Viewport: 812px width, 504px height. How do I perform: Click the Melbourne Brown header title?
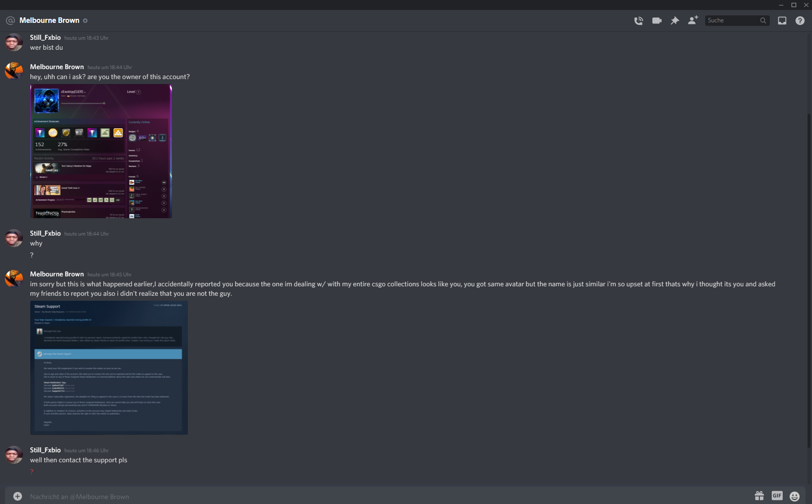(x=49, y=20)
